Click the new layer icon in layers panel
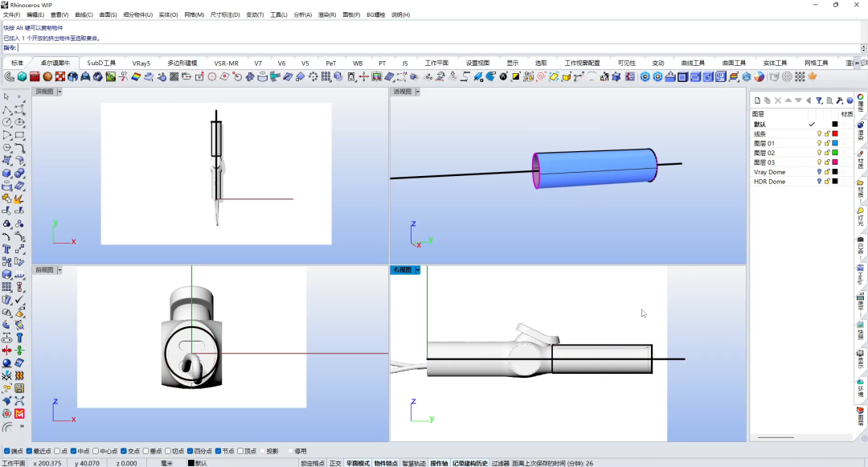 [x=757, y=100]
